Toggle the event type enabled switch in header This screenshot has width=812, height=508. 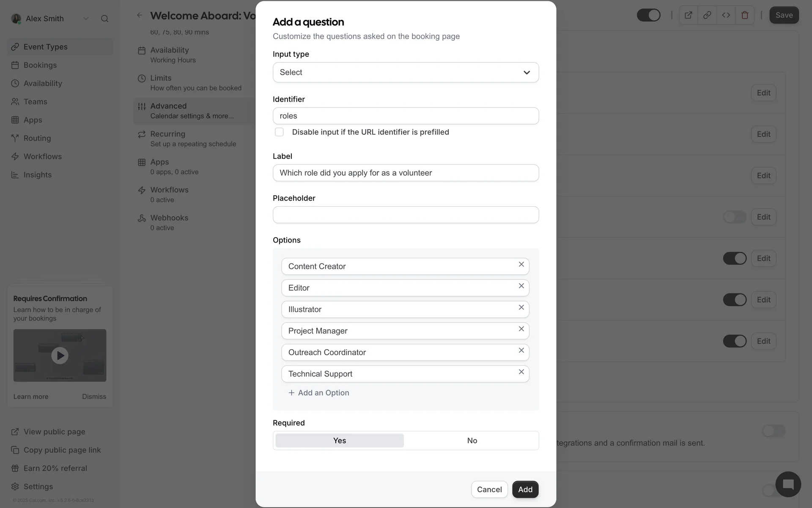[648, 15]
